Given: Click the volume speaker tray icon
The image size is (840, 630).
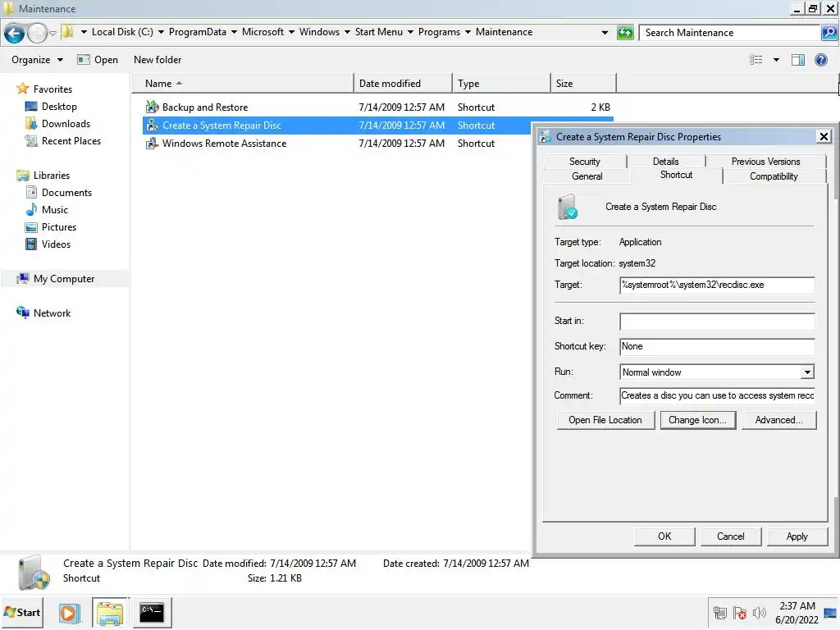Looking at the screenshot, I should 759,613.
